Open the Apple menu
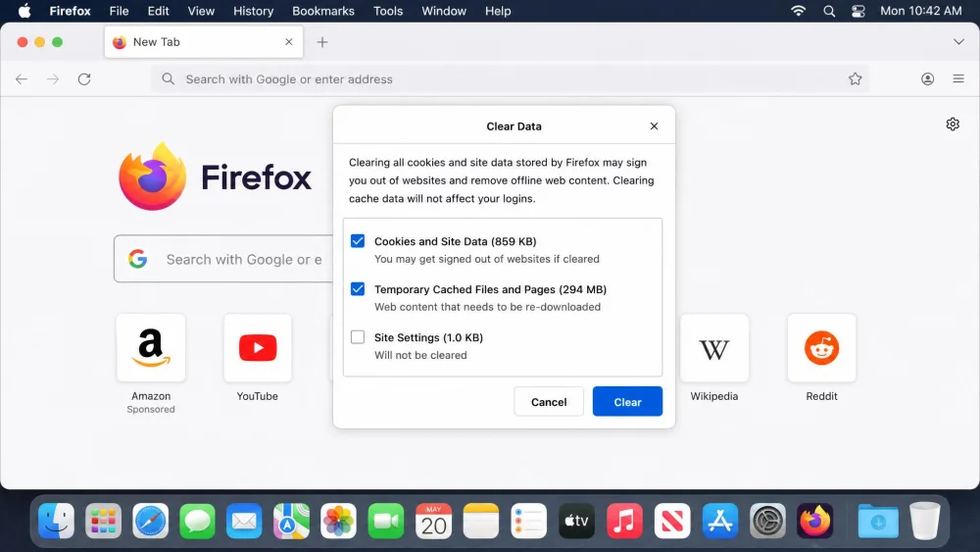Image resolution: width=980 pixels, height=552 pixels. 24,11
